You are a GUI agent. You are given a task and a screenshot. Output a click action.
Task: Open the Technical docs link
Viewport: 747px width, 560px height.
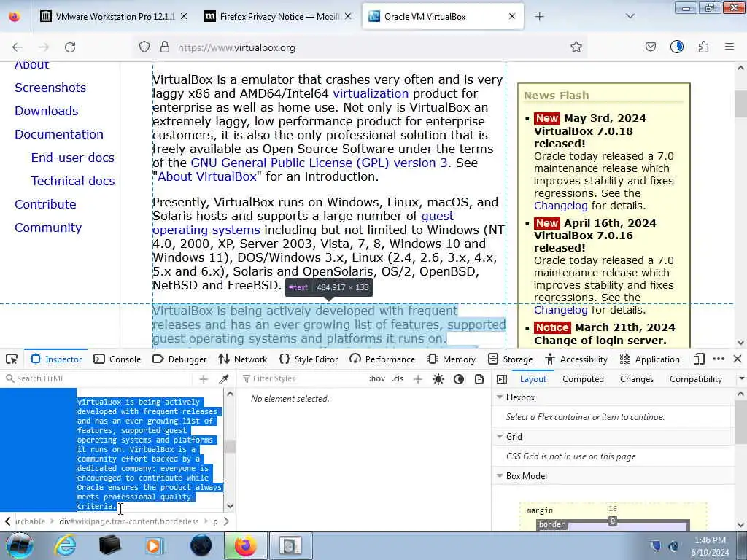click(x=73, y=181)
